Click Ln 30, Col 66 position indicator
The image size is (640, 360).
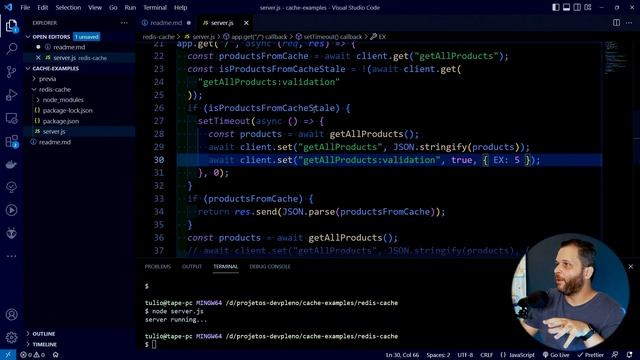[x=402, y=355]
